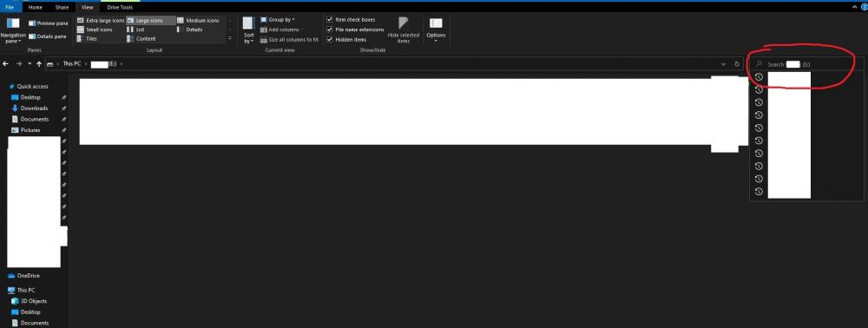
Task: Switch layout to Tiles
Action: 87,39
